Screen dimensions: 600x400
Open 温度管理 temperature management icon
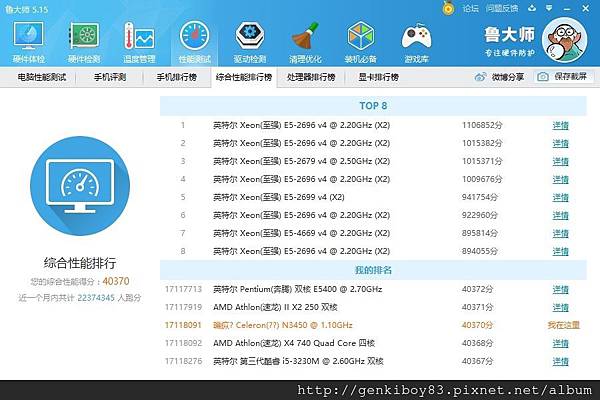tap(139, 42)
